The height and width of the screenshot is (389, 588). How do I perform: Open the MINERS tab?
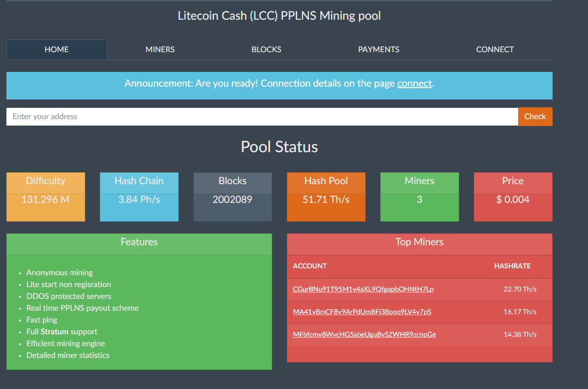[x=160, y=49]
